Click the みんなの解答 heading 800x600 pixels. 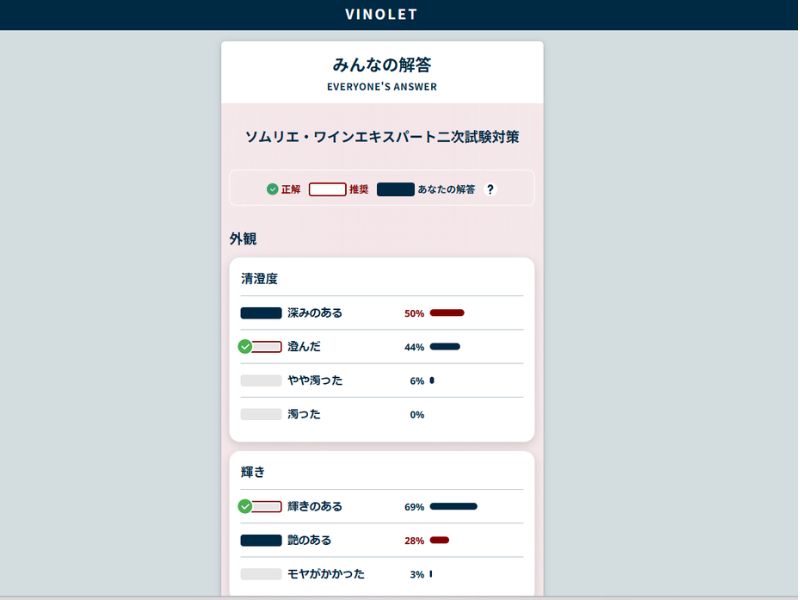click(x=382, y=65)
